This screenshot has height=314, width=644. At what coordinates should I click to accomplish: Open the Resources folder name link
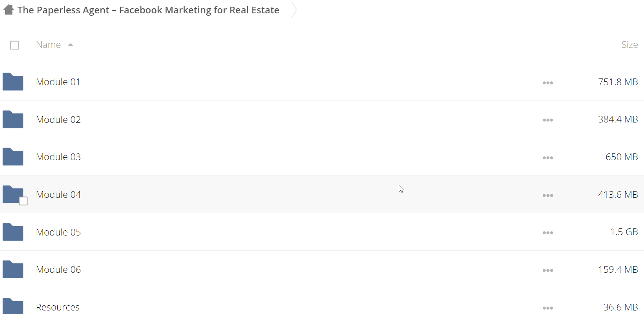pyautogui.click(x=58, y=307)
